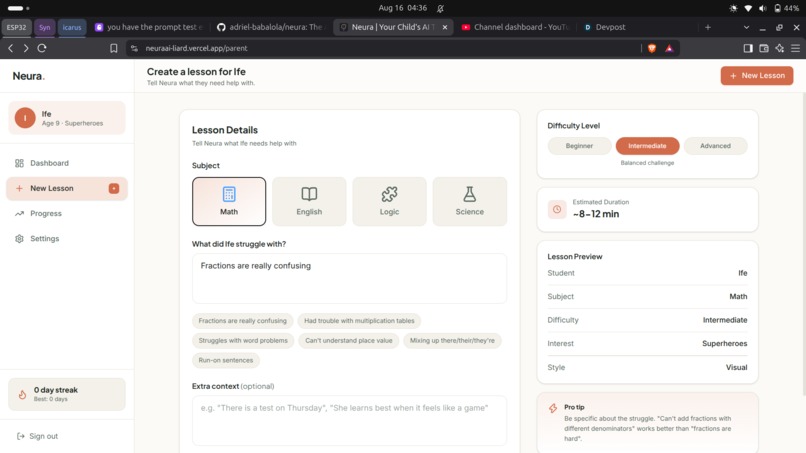Screen dimensions: 806x453
Task: Switch to the adriel-babalola/neura GitHub tab
Action: pyautogui.click(x=271, y=27)
